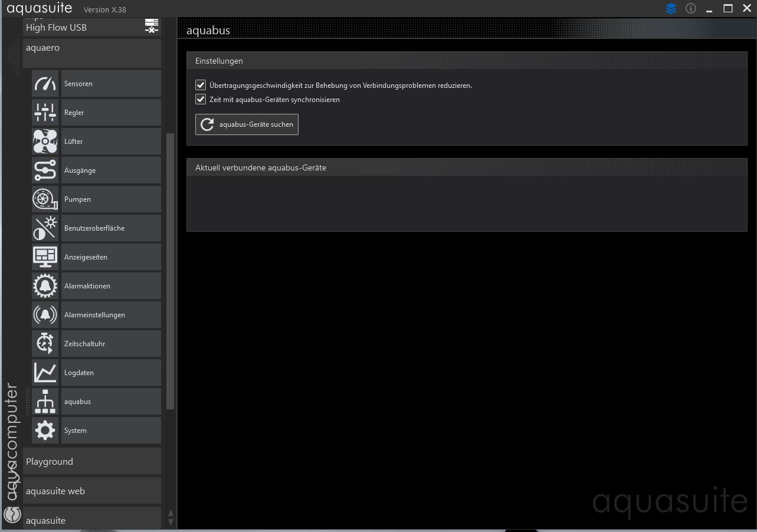This screenshot has width=757, height=532.
Task: Go to the Regler page
Action: pos(111,113)
